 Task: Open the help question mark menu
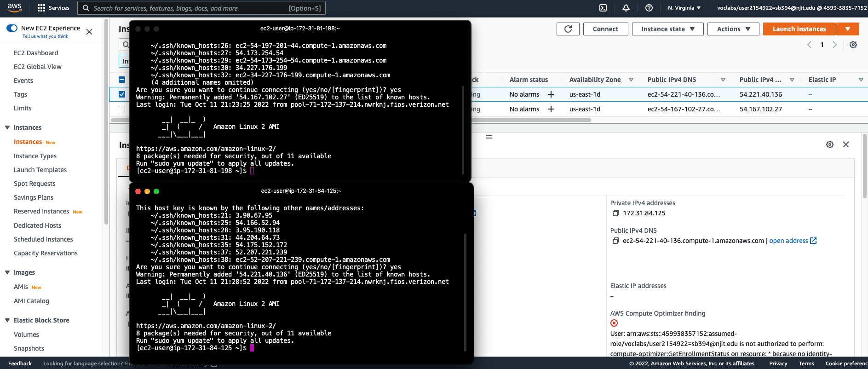[649, 8]
